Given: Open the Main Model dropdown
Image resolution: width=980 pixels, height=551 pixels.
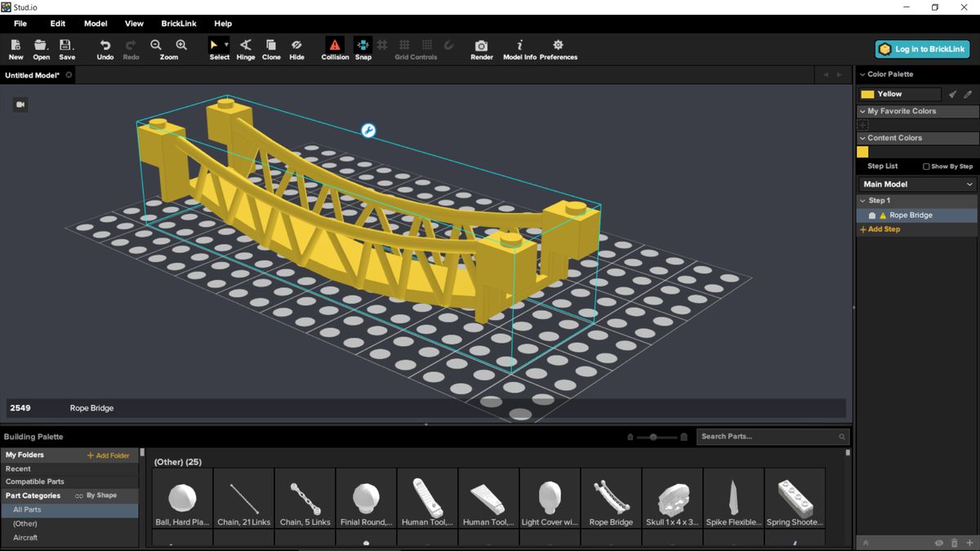Looking at the screenshot, I should [916, 184].
